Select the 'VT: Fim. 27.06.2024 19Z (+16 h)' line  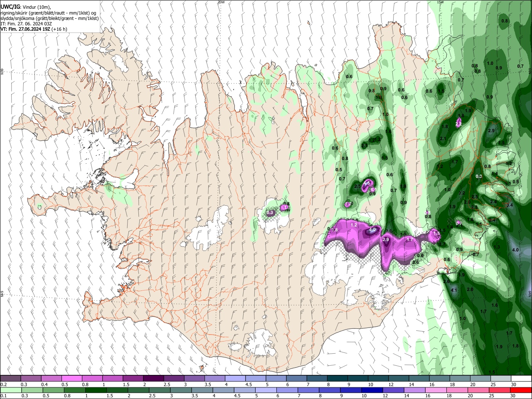click(x=34, y=29)
